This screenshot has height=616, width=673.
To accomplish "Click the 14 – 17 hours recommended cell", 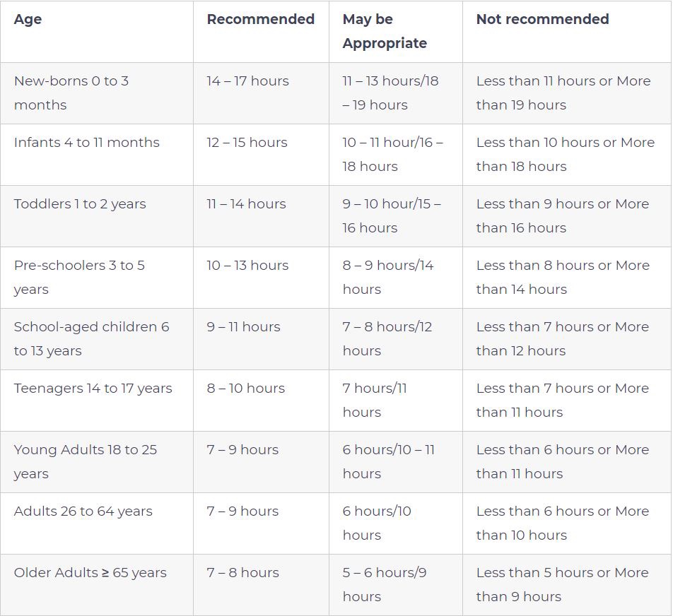I will pyautogui.click(x=247, y=81).
